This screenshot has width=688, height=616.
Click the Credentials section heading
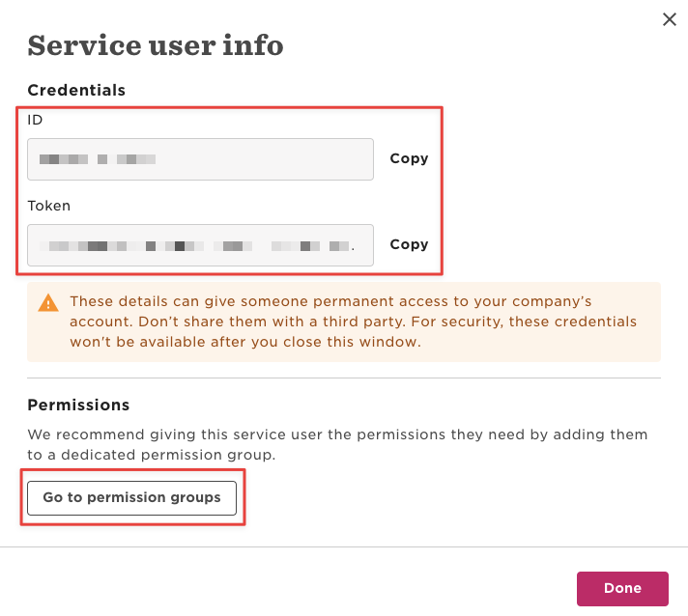pyautogui.click(x=76, y=90)
